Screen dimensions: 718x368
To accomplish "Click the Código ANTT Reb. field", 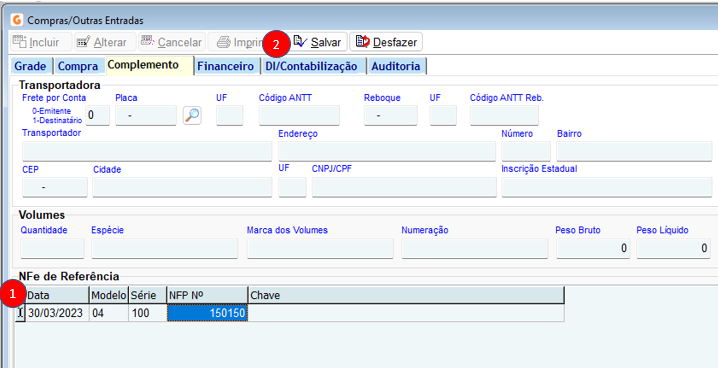I will click(x=504, y=115).
